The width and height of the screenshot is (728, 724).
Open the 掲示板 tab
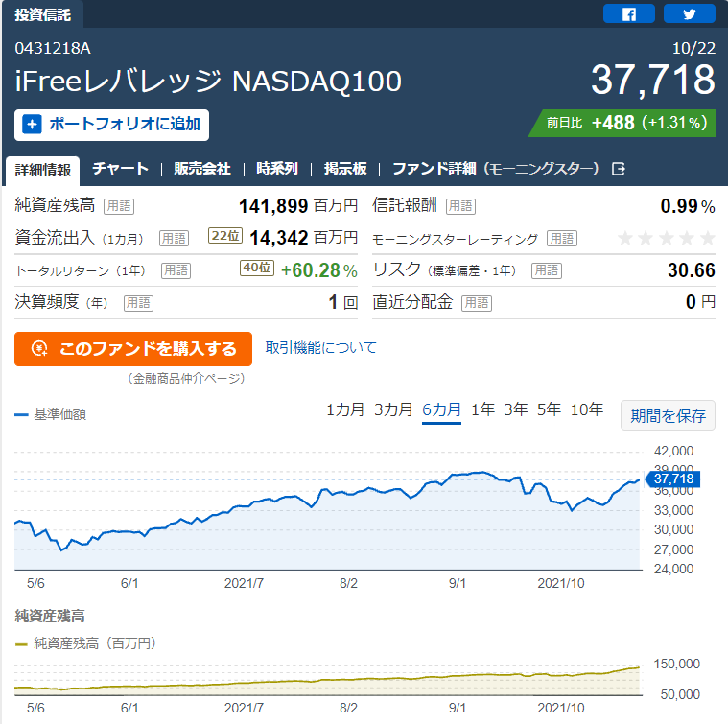click(x=345, y=169)
